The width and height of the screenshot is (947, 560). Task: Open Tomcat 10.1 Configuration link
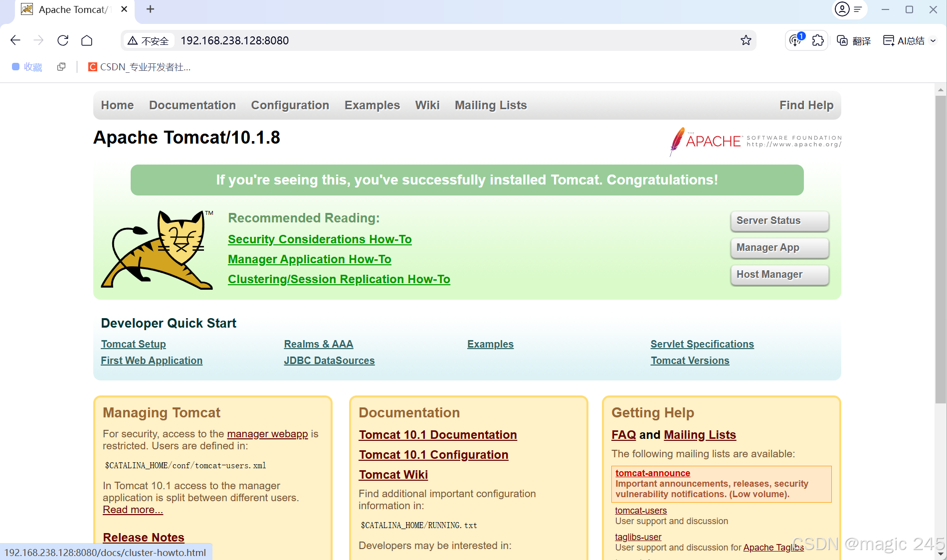[x=434, y=455]
